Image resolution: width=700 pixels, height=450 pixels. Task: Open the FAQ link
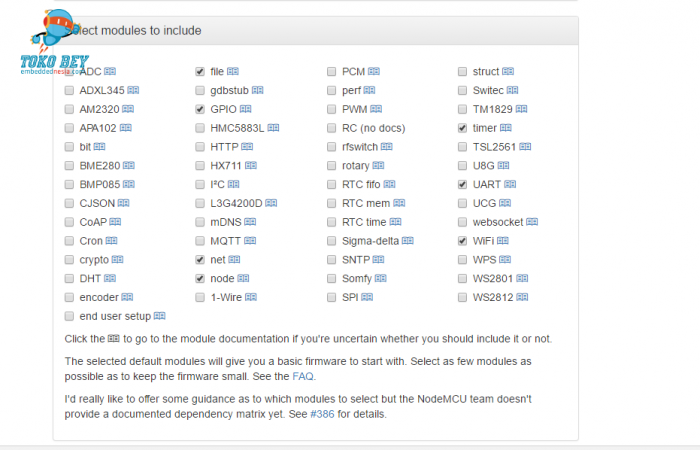[x=303, y=376]
